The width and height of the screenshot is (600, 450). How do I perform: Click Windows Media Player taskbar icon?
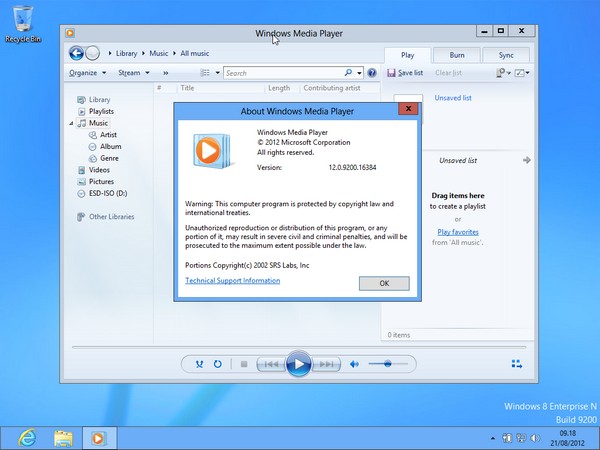click(98, 439)
